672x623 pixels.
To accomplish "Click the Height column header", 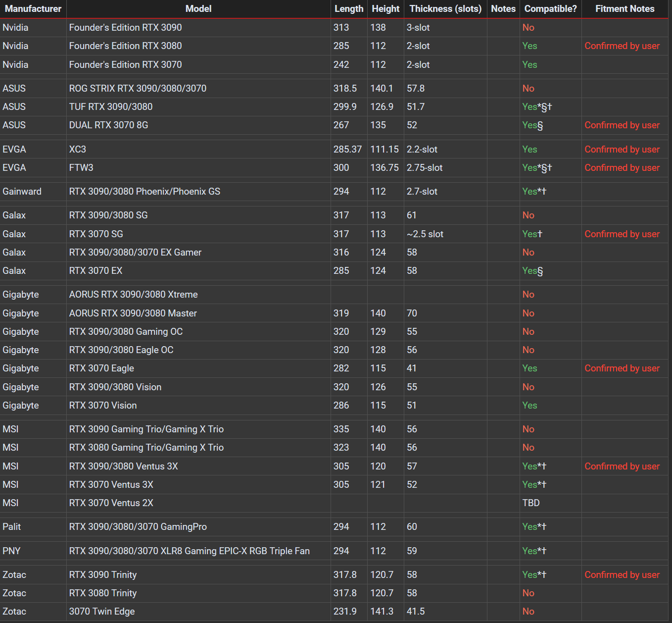I will click(385, 9).
